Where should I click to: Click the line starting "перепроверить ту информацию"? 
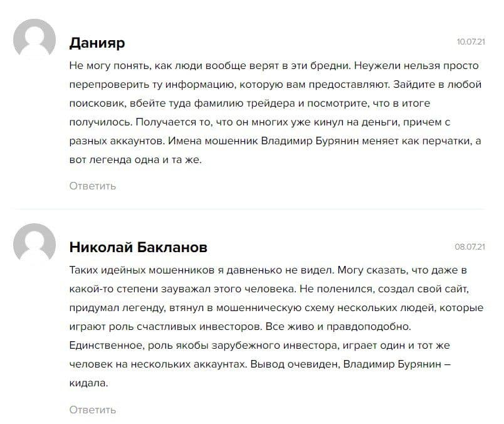tap(273, 84)
